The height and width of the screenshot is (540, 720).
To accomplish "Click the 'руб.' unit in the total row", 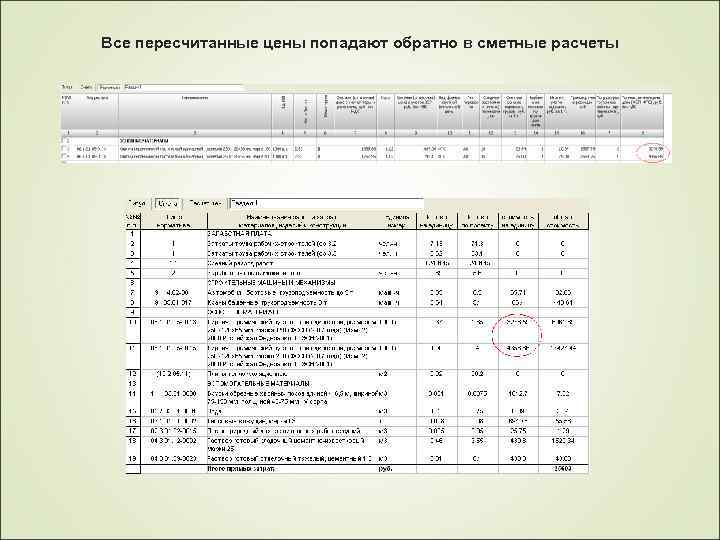I will (x=384, y=469).
